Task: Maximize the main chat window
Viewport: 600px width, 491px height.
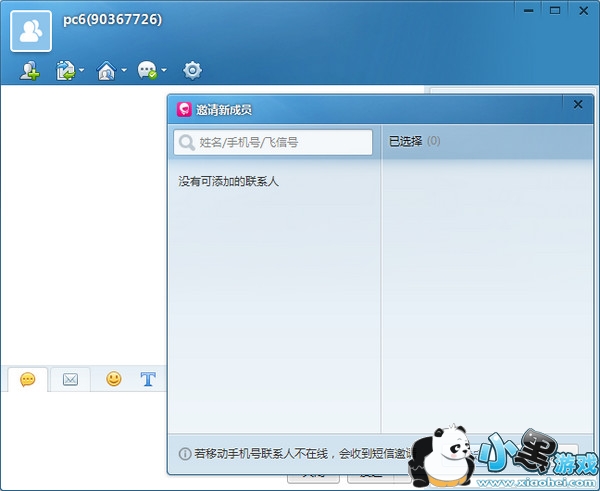Action: pos(555,11)
